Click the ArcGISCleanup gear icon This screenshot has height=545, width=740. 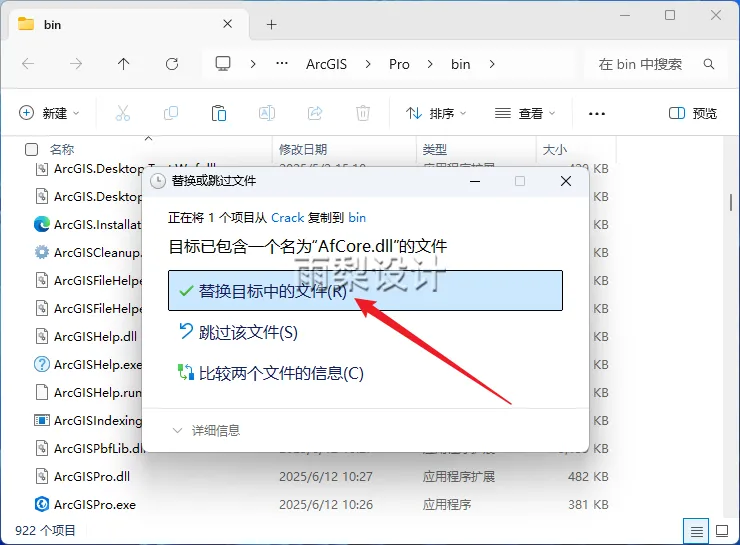[42, 252]
